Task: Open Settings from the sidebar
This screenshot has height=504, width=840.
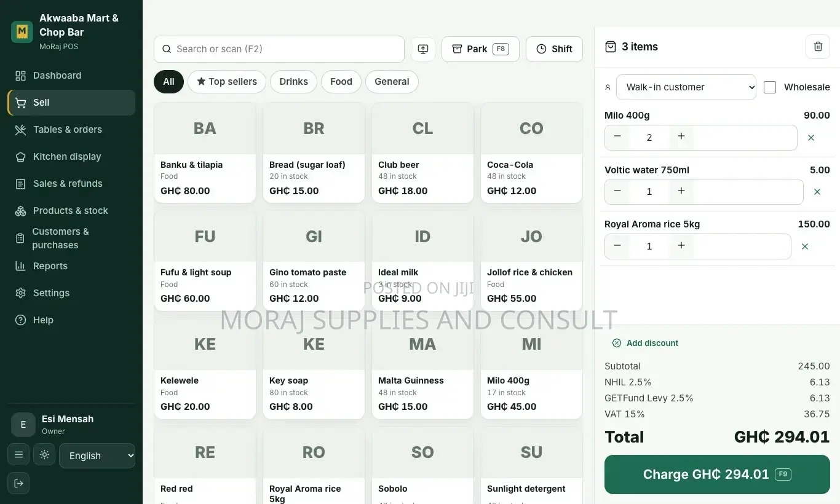Action: (x=71, y=293)
